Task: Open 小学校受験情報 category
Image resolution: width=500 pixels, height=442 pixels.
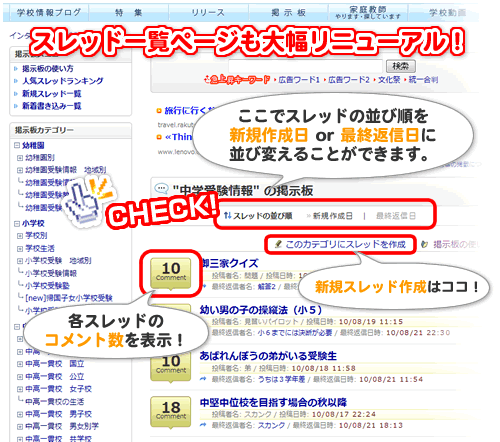Action: click(x=51, y=273)
